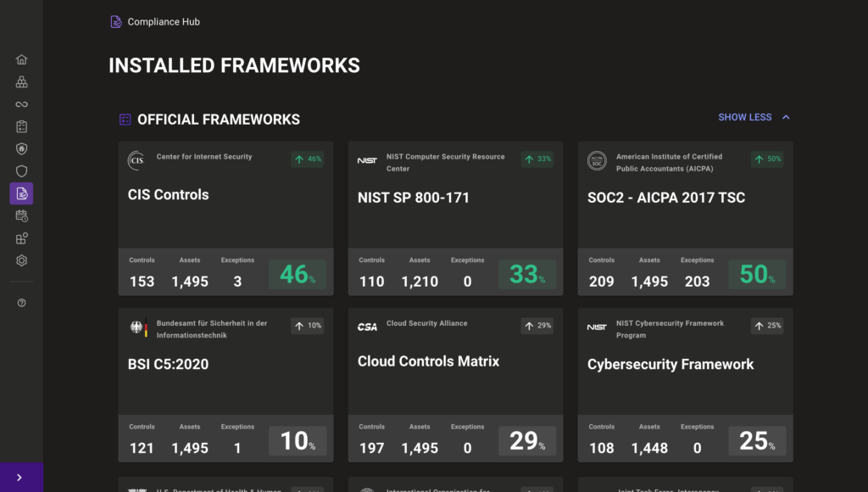Click the NIST Cybersecurity Framework Program label
This screenshot has width=868, height=492.
670,329
